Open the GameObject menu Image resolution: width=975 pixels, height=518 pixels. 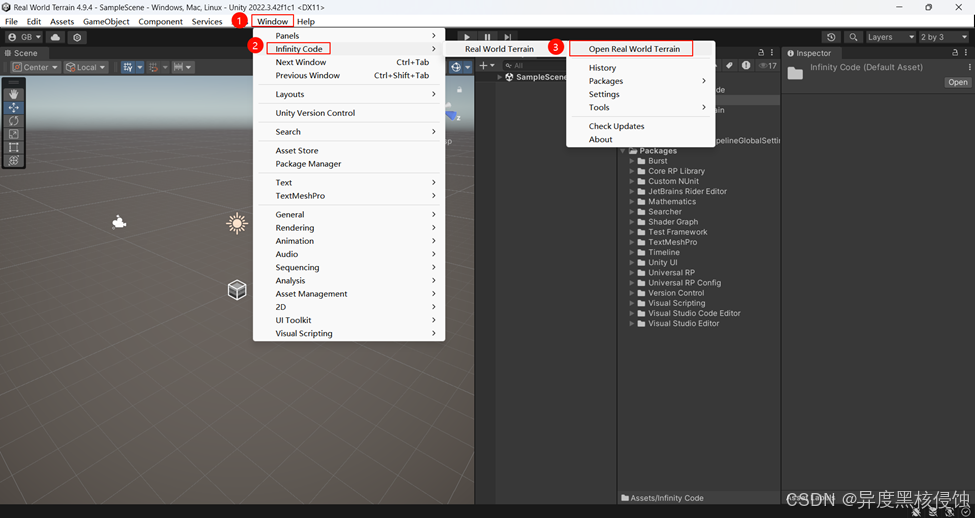[x=106, y=21]
